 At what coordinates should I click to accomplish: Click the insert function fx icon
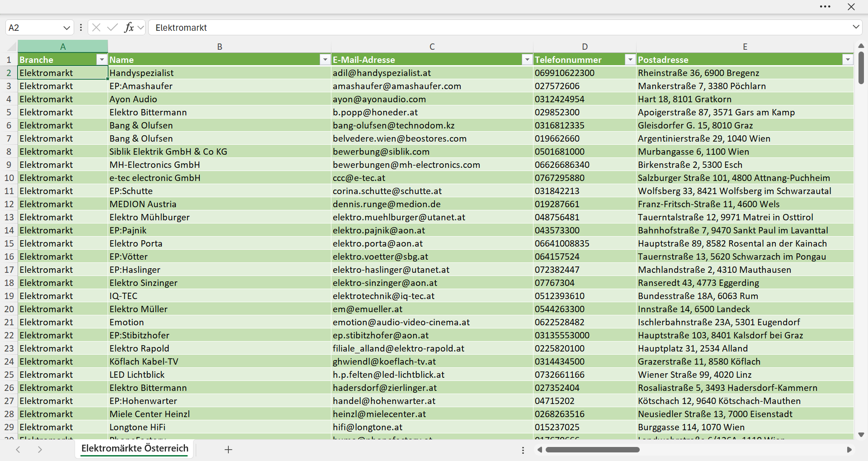tap(129, 28)
